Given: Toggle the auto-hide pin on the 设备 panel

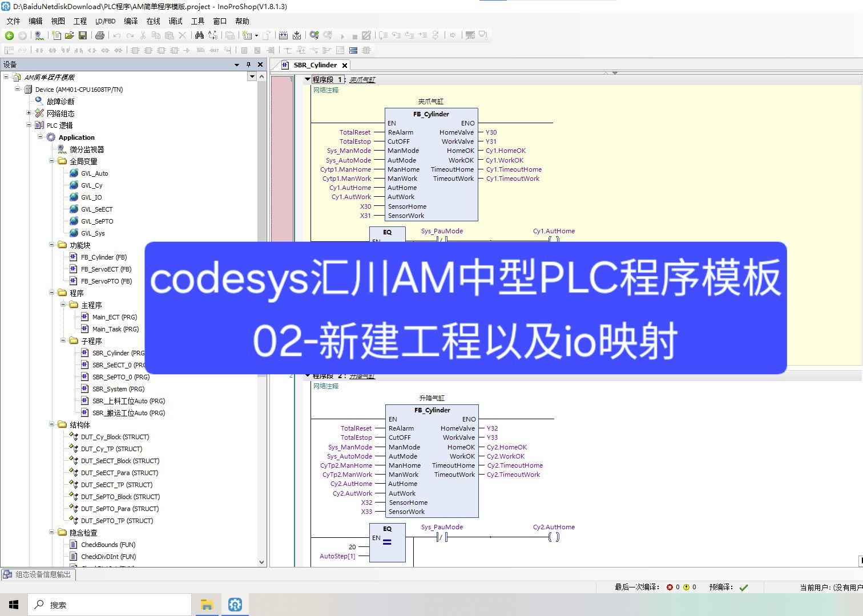Looking at the screenshot, I should click(x=249, y=64).
